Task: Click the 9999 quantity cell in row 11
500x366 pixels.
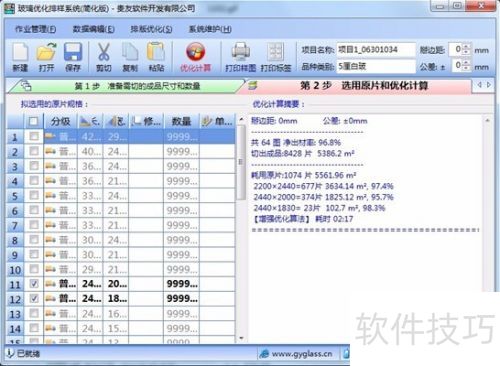Action: [x=182, y=284]
